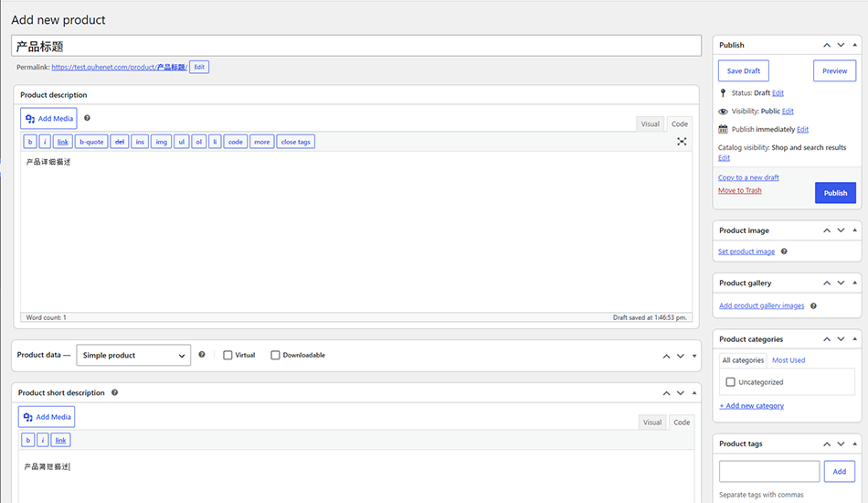The height and width of the screenshot is (503, 868).
Task: Click Edit link beside Status: Draft
Action: [778, 93]
